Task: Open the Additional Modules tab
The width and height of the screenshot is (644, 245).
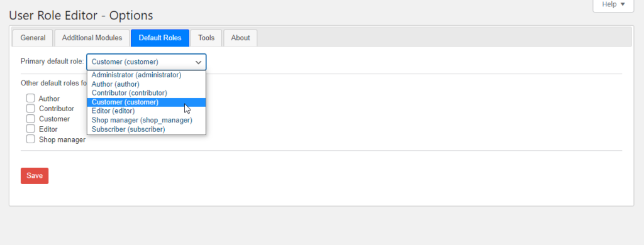Action: [92, 38]
